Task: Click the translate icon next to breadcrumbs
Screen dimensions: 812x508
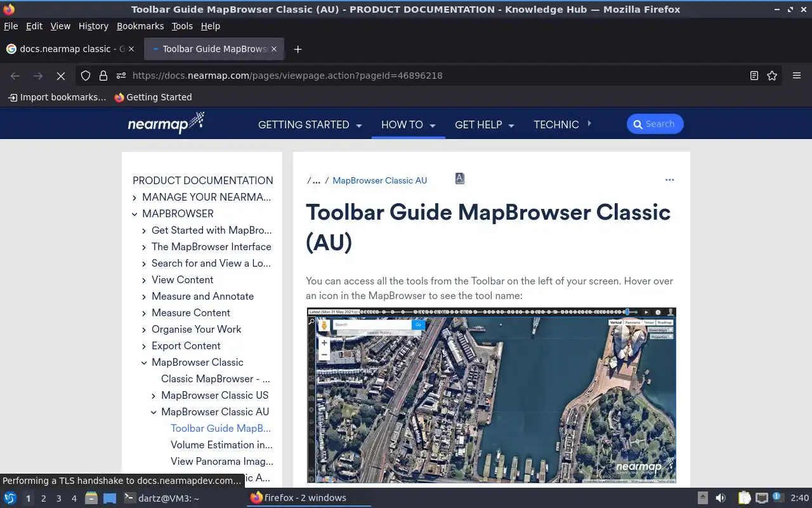Action: [x=460, y=179]
